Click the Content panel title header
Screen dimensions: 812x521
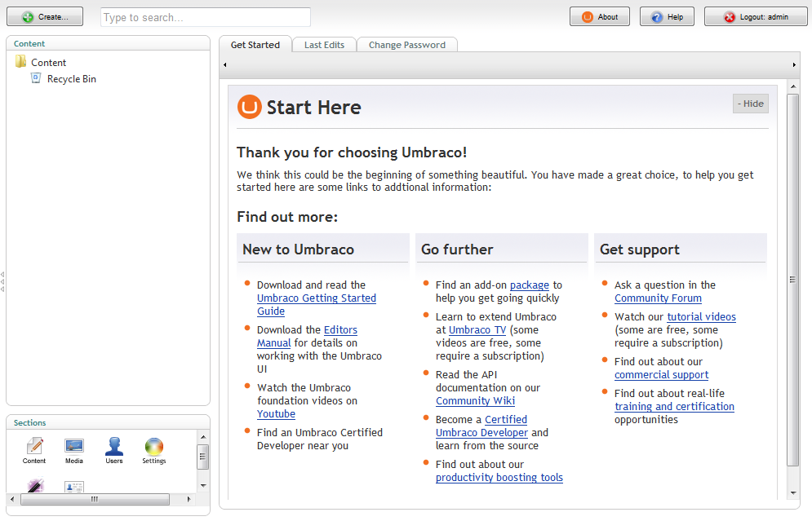tap(29, 43)
